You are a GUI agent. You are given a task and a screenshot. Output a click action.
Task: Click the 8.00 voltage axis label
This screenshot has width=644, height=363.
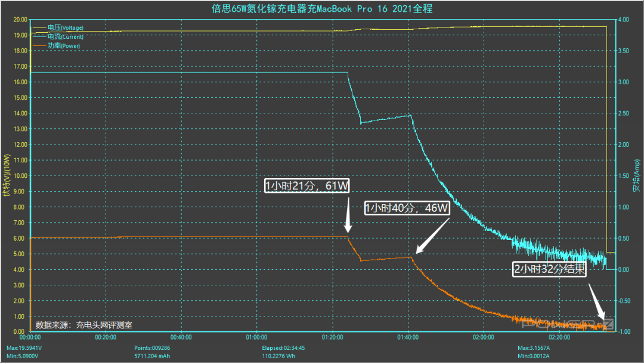19,207
